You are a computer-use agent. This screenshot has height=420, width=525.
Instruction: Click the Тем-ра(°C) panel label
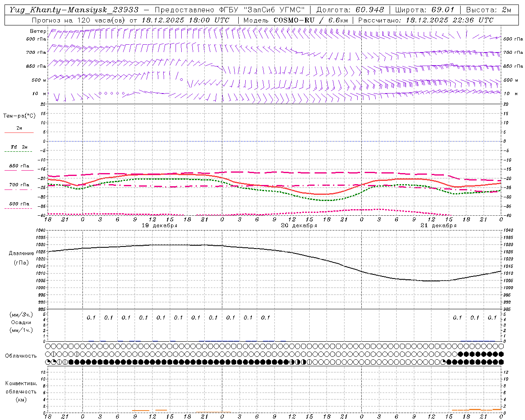tap(19, 116)
